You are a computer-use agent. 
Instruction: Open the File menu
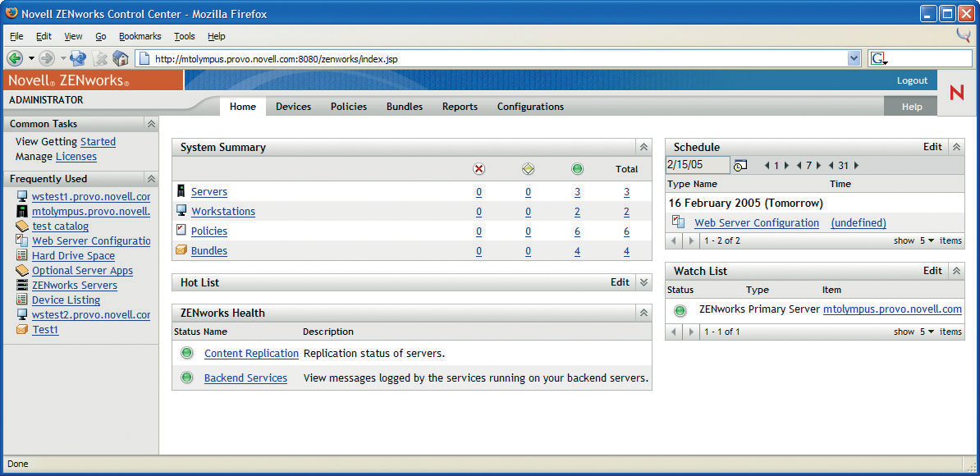pos(17,36)
